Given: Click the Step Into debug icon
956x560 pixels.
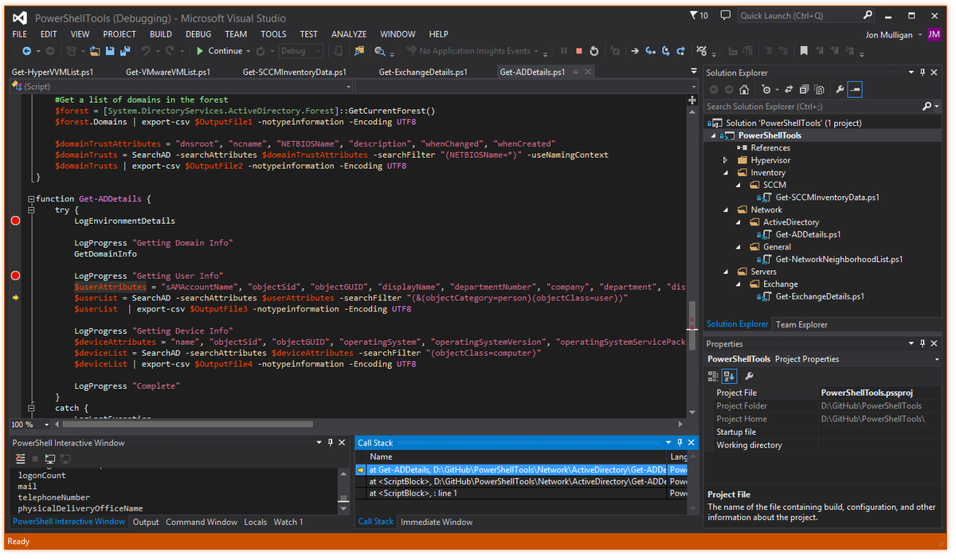Looking at the screenshot, I should [x=650, y=51].
